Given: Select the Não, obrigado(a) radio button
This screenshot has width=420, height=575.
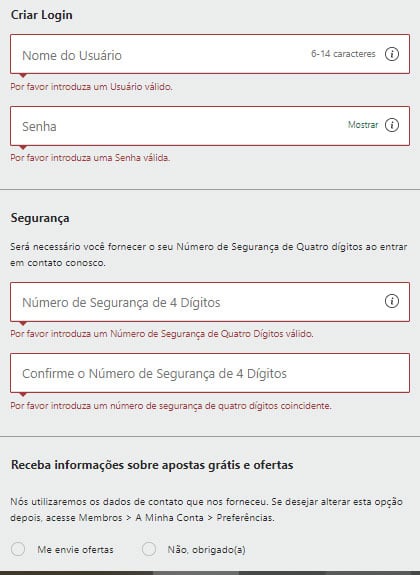Looking at the screenshot, I should point(149,549).
